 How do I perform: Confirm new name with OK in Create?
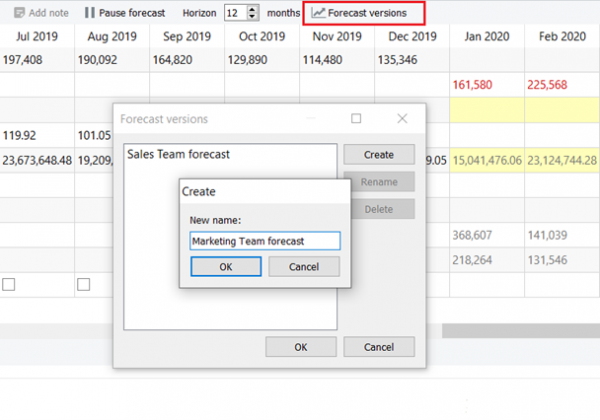click(225, 267)
